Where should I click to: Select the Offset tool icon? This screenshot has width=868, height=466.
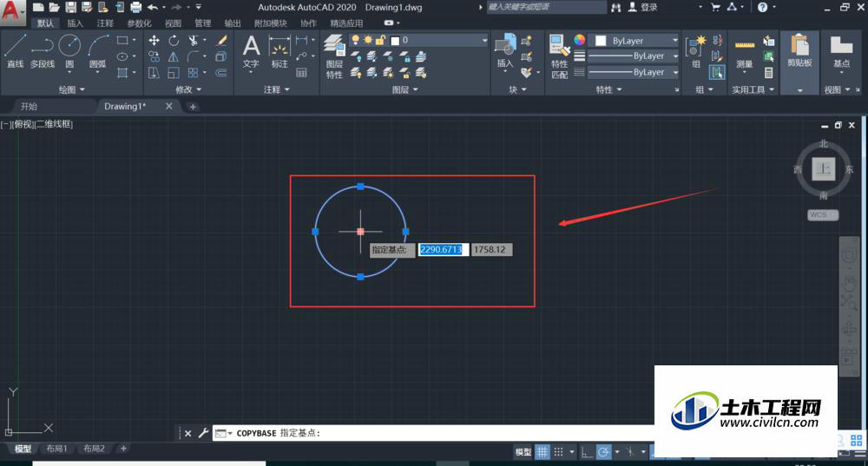coord(221,73)
